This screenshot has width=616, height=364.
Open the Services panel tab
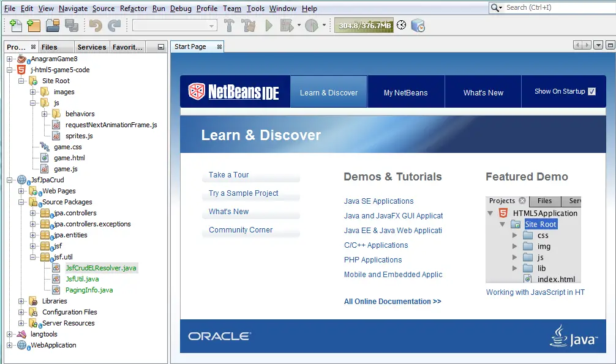click(x=91, y=47)
